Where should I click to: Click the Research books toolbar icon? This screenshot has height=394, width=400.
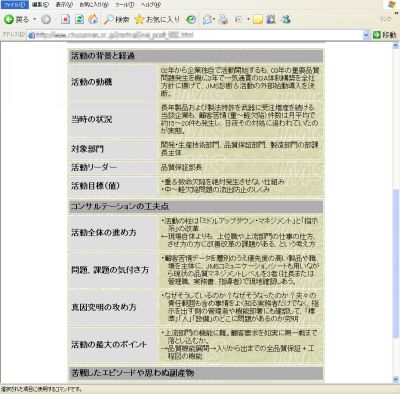click(271, 20)
